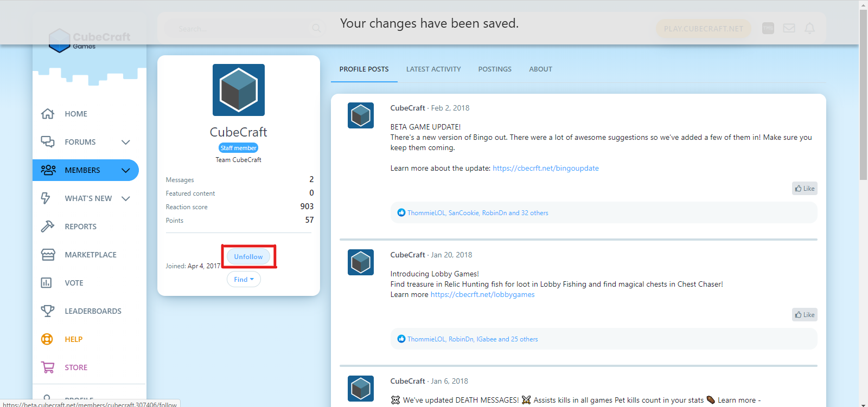View reactions from ThommieLOL and 32 others
The width and height of the screenshot is (868, 407).
point(478,213)
